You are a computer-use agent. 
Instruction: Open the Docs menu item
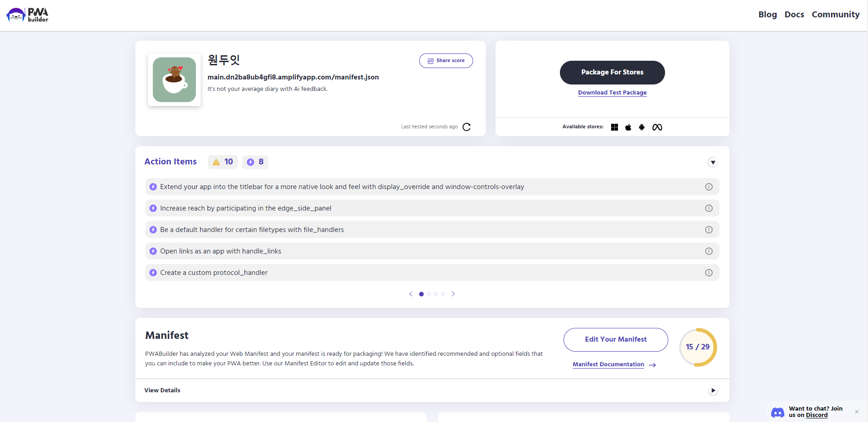click(x=794, y=15)
